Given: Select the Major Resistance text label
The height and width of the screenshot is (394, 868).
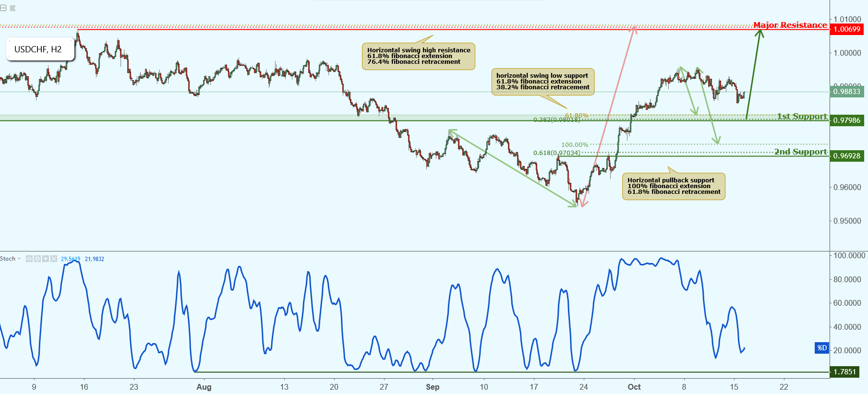Looking at the screenshot, I should (790, 25).
